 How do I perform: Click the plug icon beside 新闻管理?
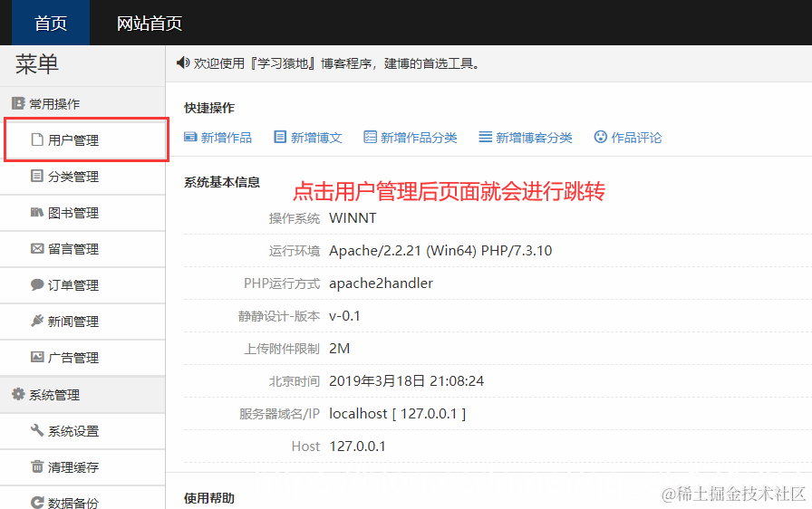point(37,321)
